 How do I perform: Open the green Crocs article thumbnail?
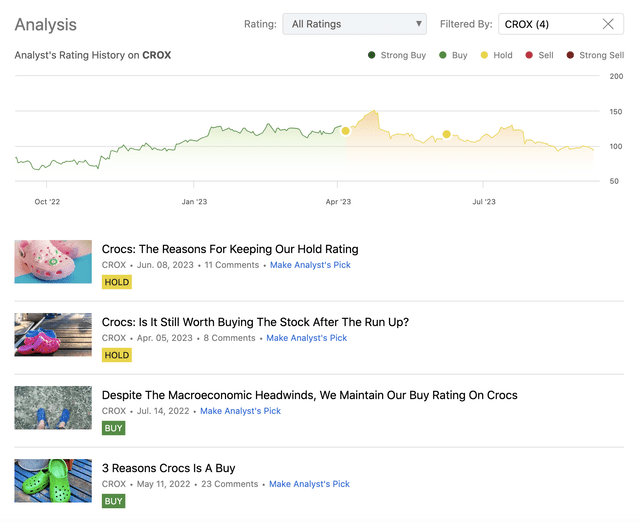[53, 480]
